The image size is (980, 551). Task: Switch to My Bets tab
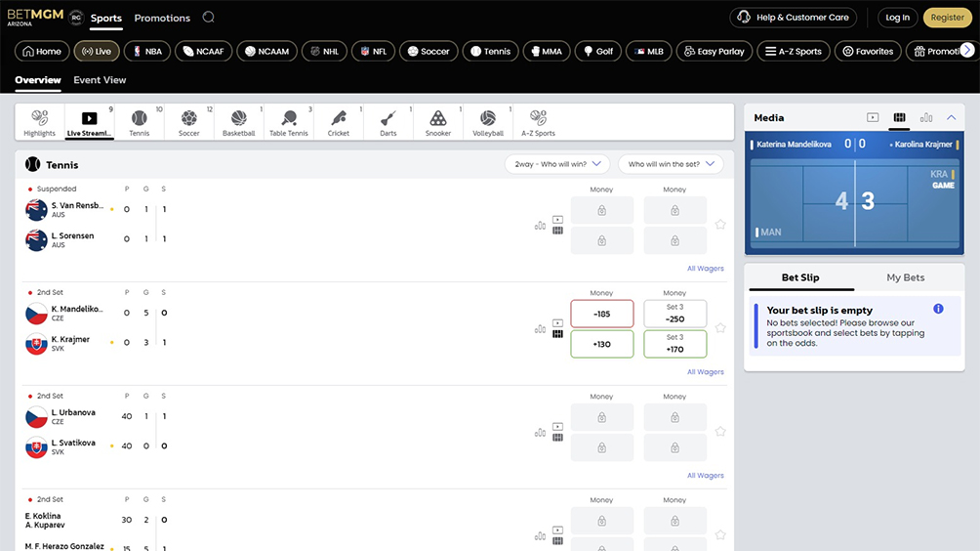click(905, 277)
